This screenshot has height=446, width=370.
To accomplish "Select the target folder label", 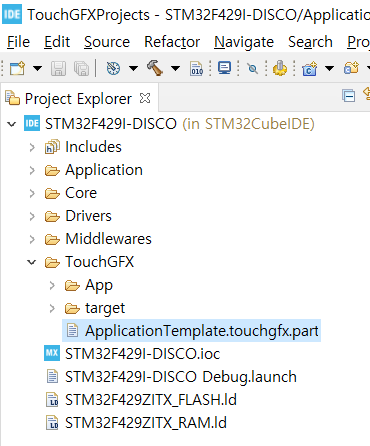I will pyautogui.click(x=105, y=308).
